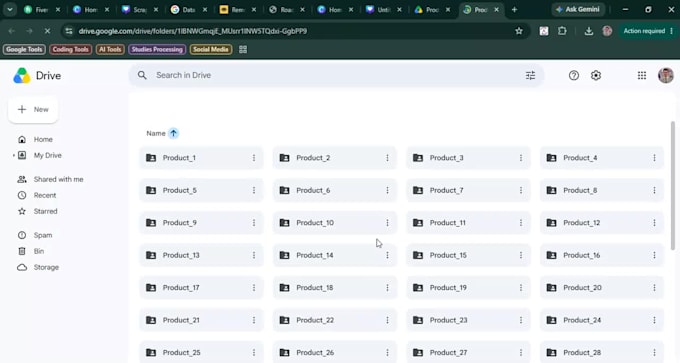Open Social Media bookmark folder
Viewport: 680px width, 363px height.
pos(211,49)
